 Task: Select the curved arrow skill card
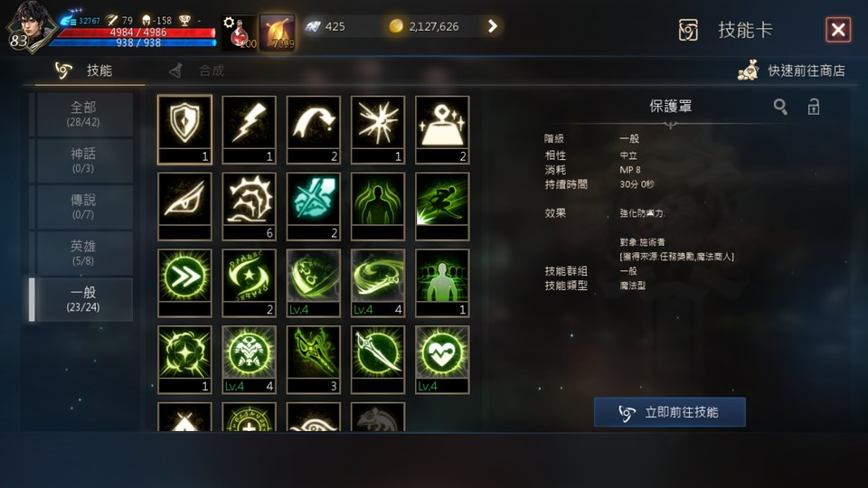[x=314, y=129]
